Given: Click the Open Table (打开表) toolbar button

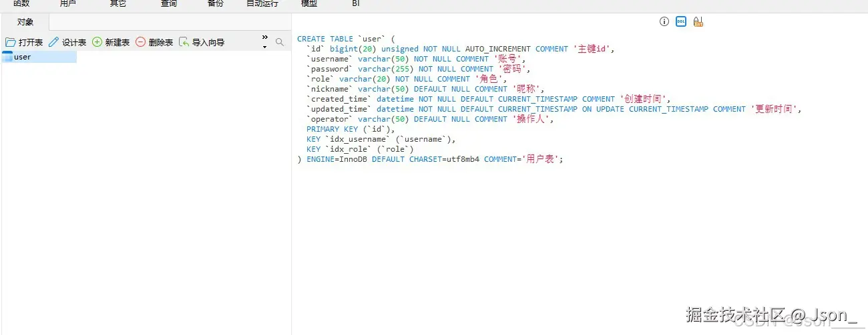Looking at the screenshot, I should coord(24,42).
